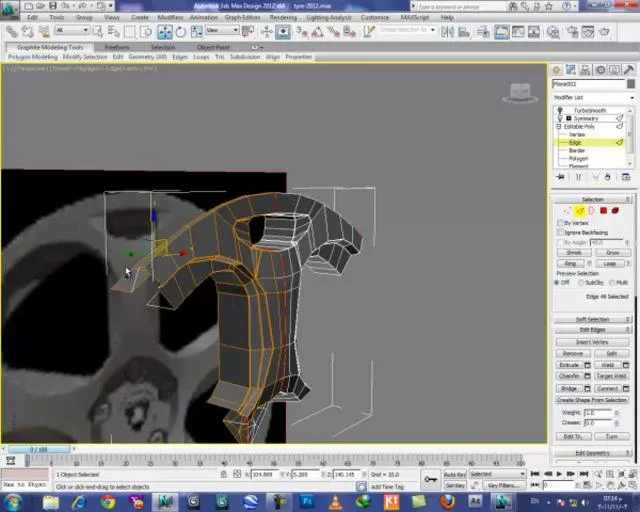The image size is (640, 512).
Task: Open the Modifier List dropdown
Action: click(x=593, y=98)
